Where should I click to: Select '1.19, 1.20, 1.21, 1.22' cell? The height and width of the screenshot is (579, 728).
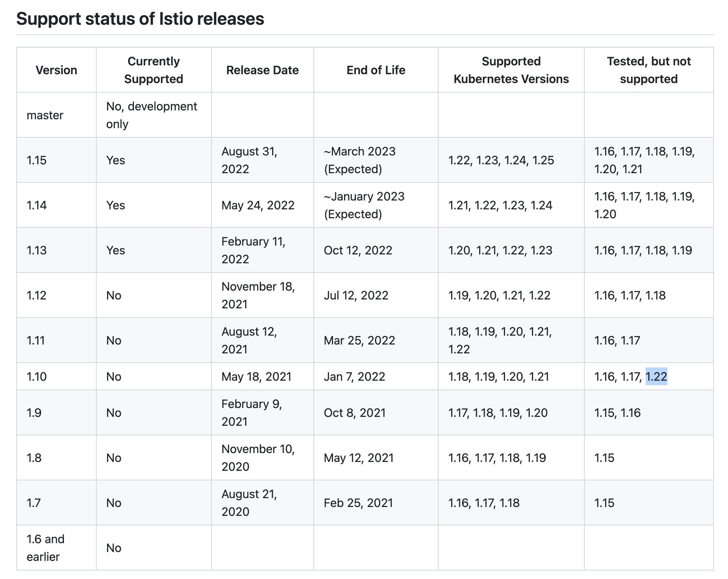(511, 295)
